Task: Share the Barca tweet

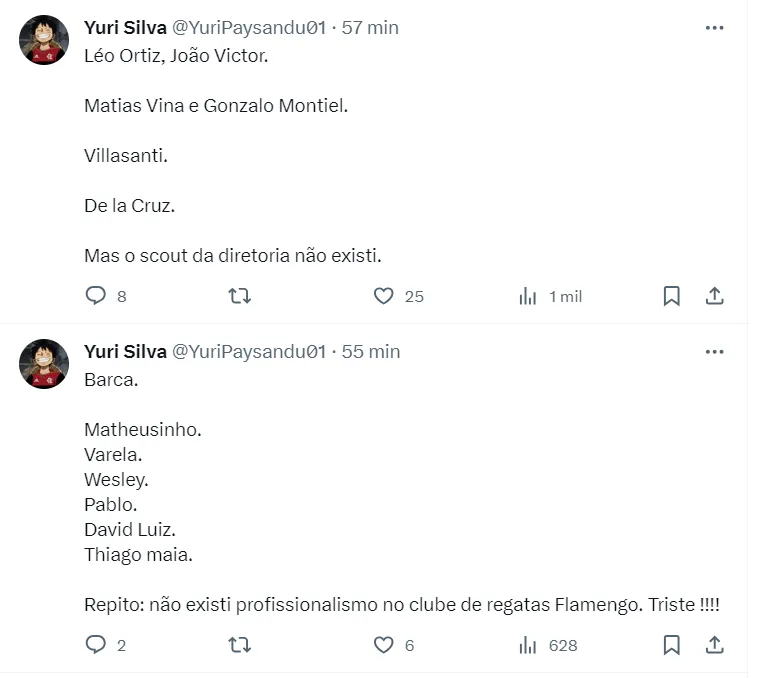Action: click(x=715, y=645)
